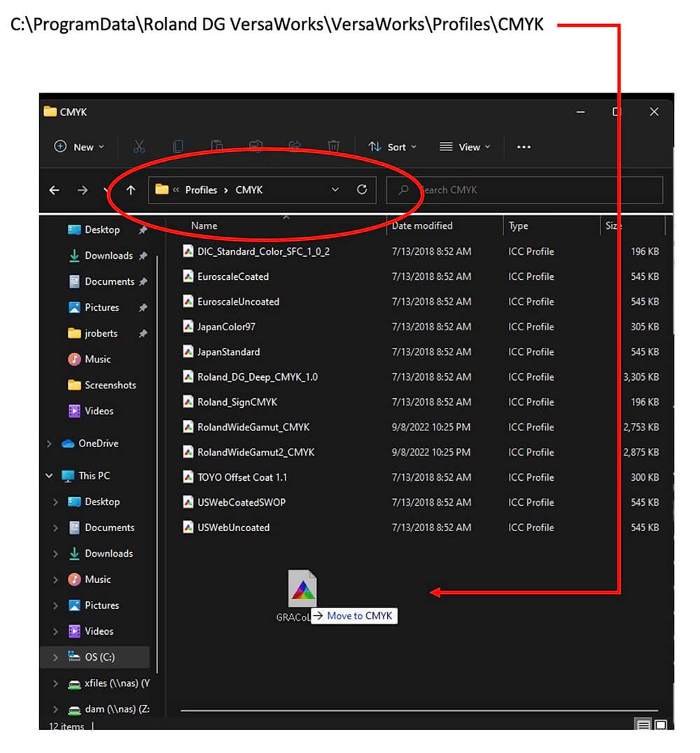This screenshot has height=753, width=700.
Task: Click CMYK in the address breadcrumb
Action: point(249,190)
